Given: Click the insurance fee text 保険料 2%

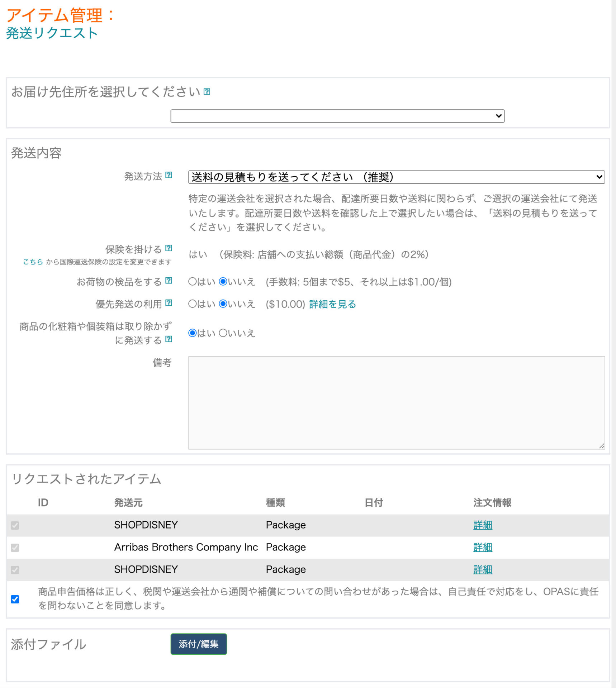Looking at the screenshot, I should coord(326,255).
